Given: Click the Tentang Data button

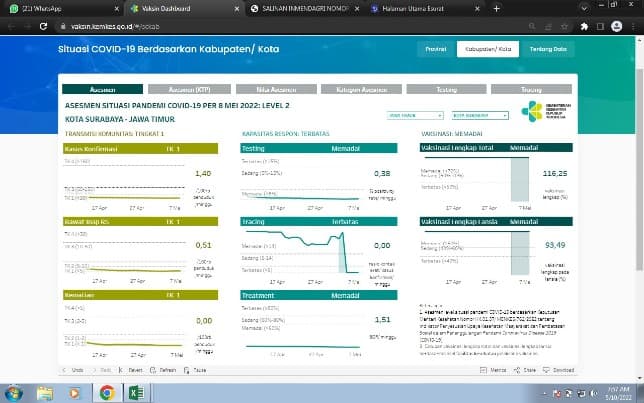Looking at the screenshot, I should (547, 48).
